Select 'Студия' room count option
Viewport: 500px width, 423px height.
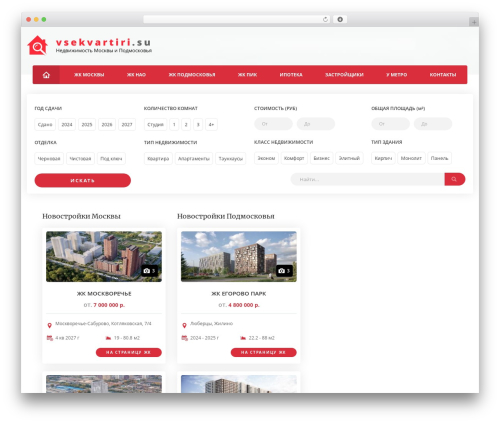tap(155, 124)
